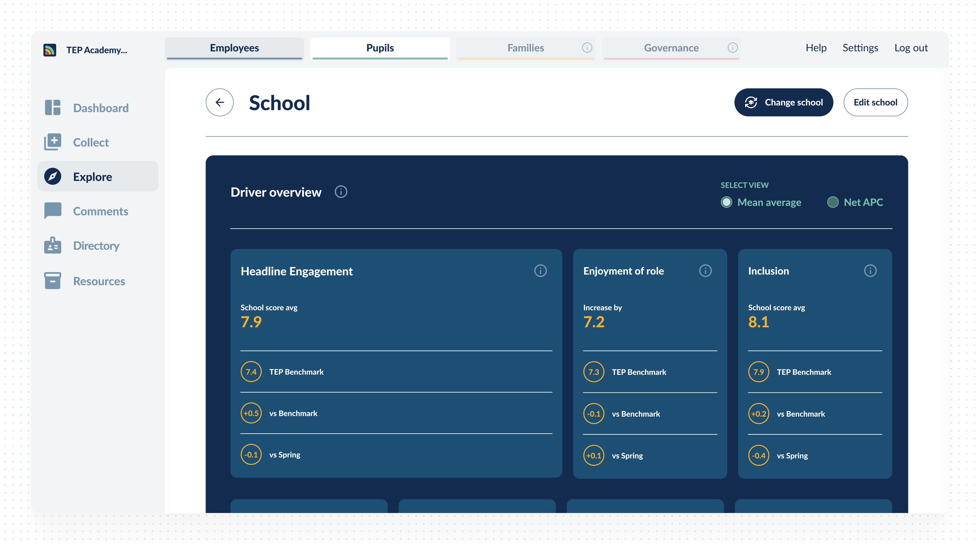Screen dimensions: 980x544
Task: Open the Comments menu item
Action: [x=98, y=211]
